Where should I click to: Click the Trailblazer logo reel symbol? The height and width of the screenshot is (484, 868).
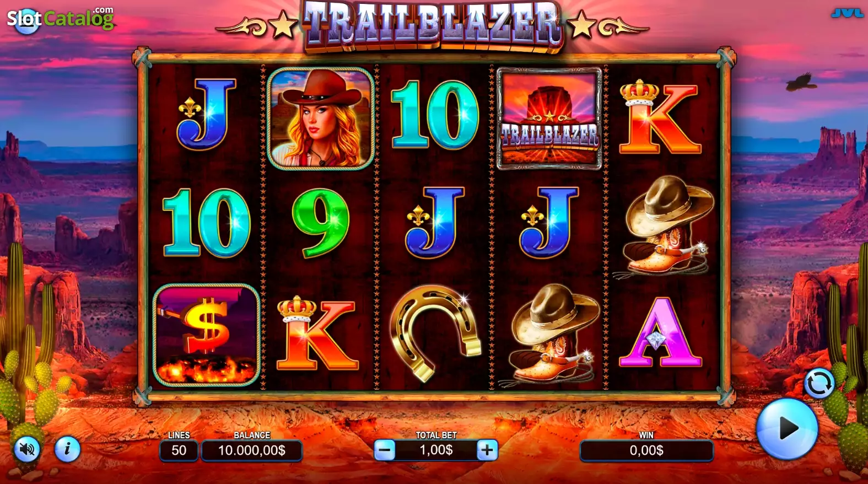(x=549, y=118)
